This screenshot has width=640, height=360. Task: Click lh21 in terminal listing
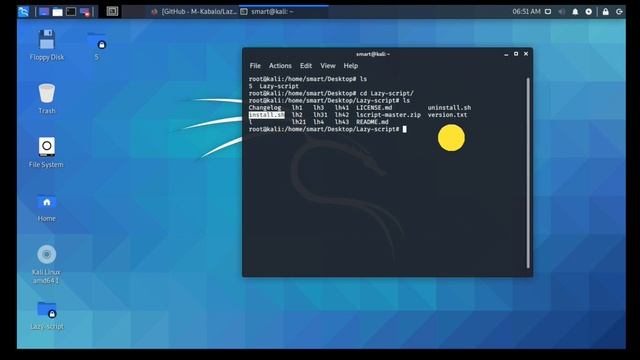tap(299, 122)
